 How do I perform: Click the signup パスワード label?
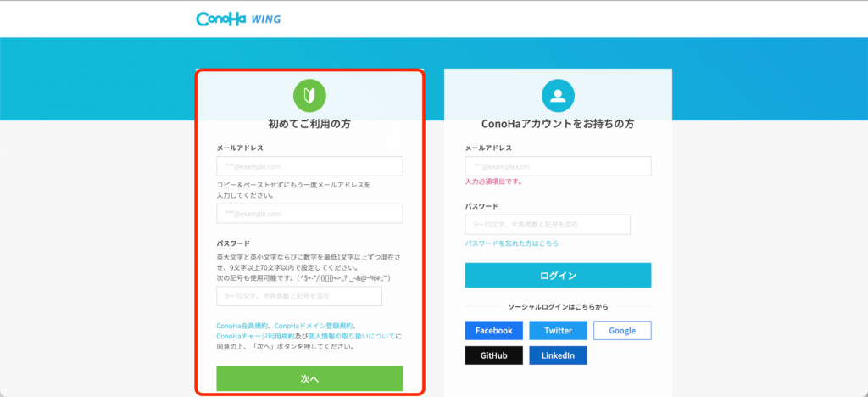coord(233,243)
